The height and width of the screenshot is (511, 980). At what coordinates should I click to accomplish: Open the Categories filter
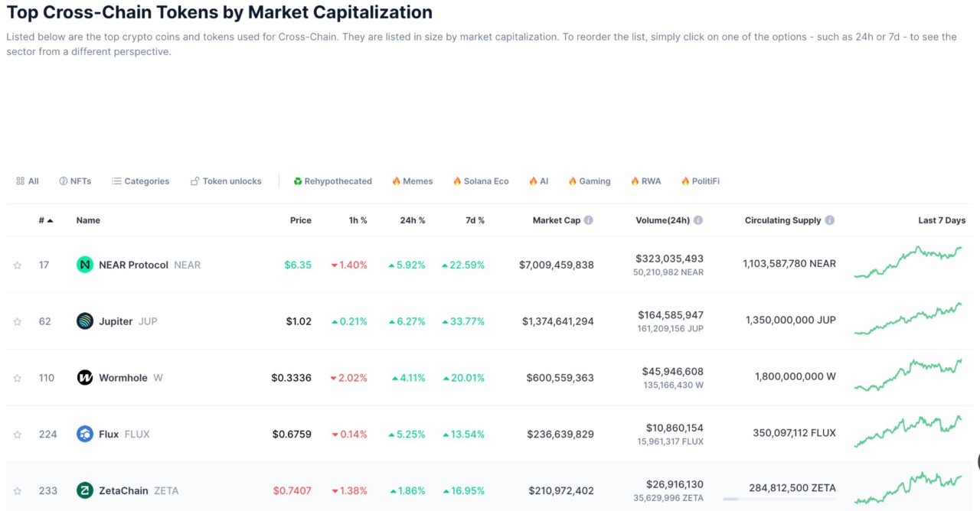(x=140, y=181)
